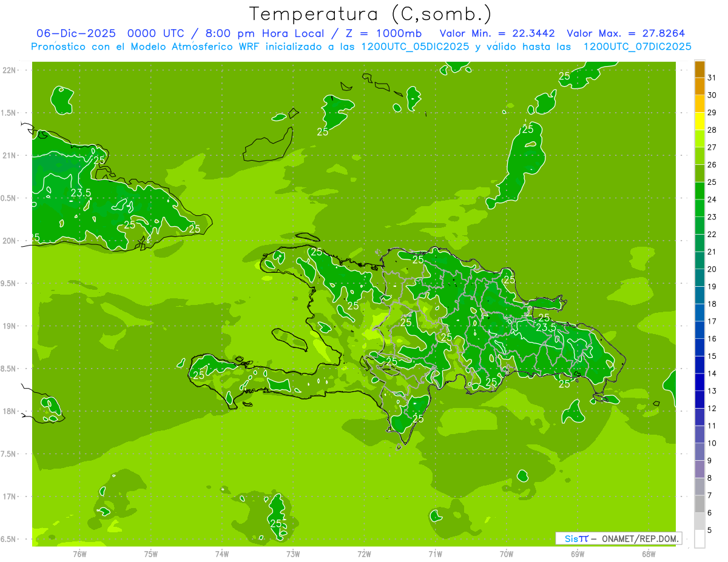Click the '71W' longitude label
The width and height of the screenshot is (728, 562).
pos(435,554)
